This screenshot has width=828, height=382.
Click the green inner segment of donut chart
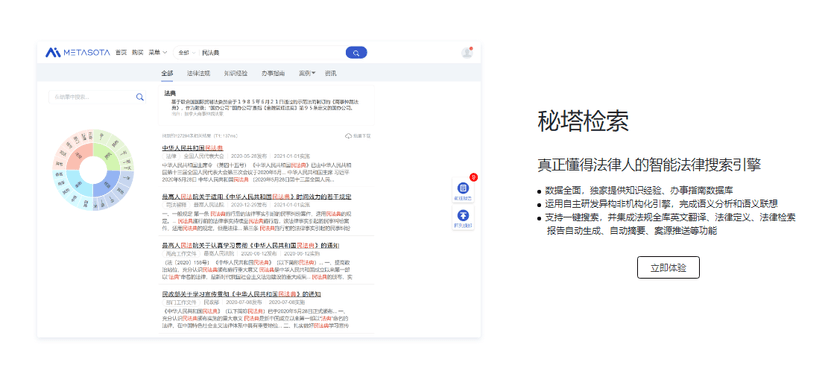[x=108, y=156]
